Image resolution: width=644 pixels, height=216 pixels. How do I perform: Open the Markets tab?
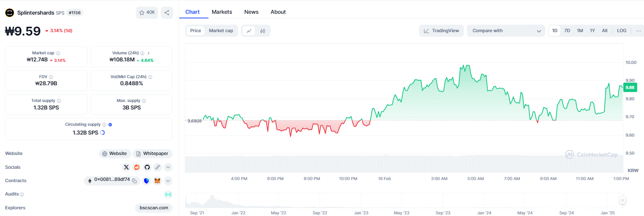click(222, 12)
